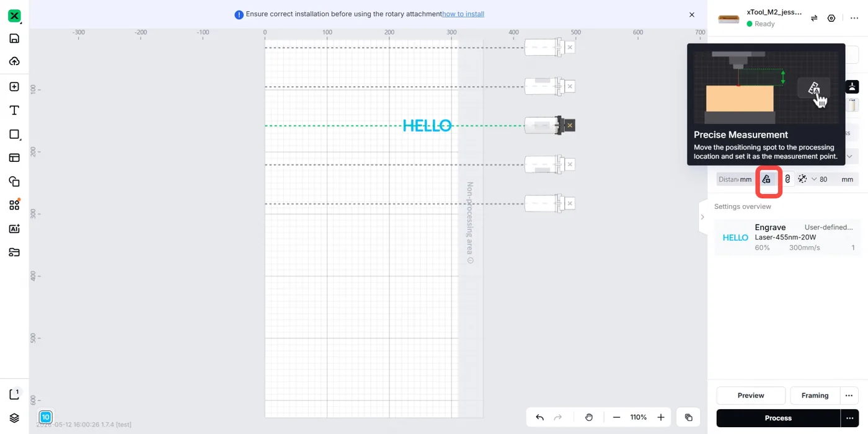Remove the top rotary line with x
The width and height of the screenshot is (868, 434).
pyautogui.click(x=570, y=47)
